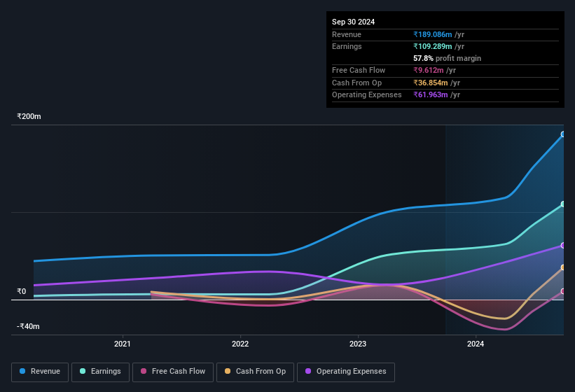Toggle the Earnings series legend button
Screen dimensions: 575x392
[100, 372]
